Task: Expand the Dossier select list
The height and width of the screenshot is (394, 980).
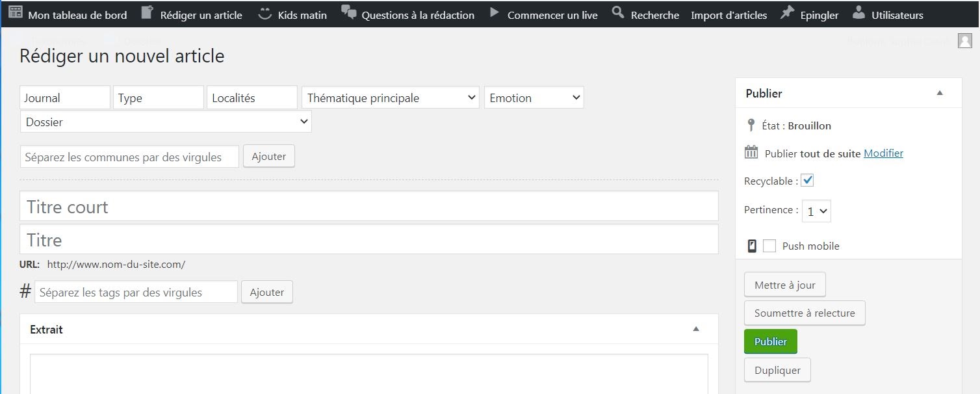Action: click(166, 122)
